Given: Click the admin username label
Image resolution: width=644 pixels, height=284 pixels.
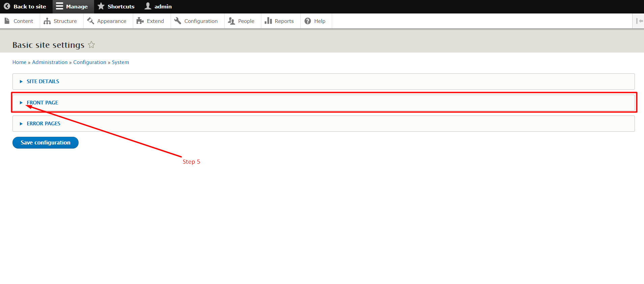Looking at the screenshot, I should coord(163,6).
